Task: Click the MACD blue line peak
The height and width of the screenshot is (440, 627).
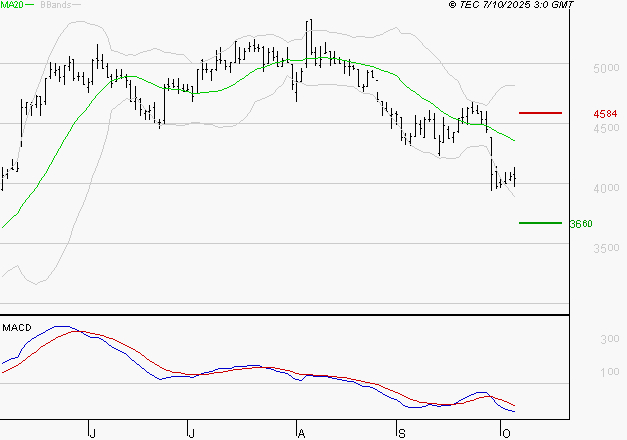Action: tap(63, 326)
